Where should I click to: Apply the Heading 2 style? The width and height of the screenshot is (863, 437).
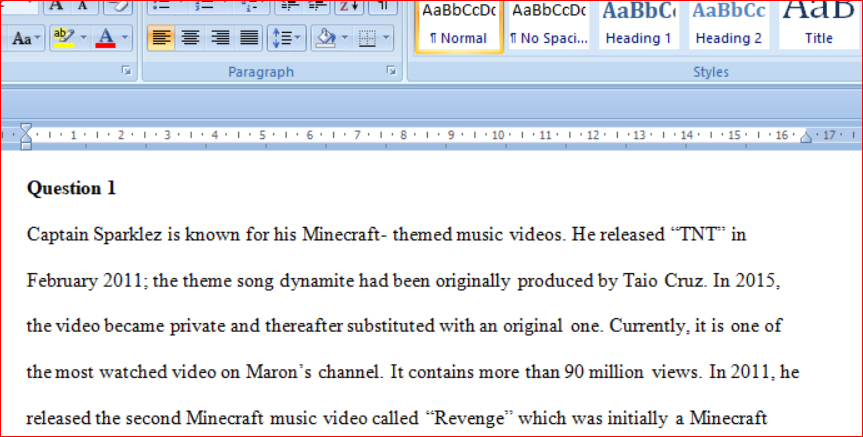point(729,25)
